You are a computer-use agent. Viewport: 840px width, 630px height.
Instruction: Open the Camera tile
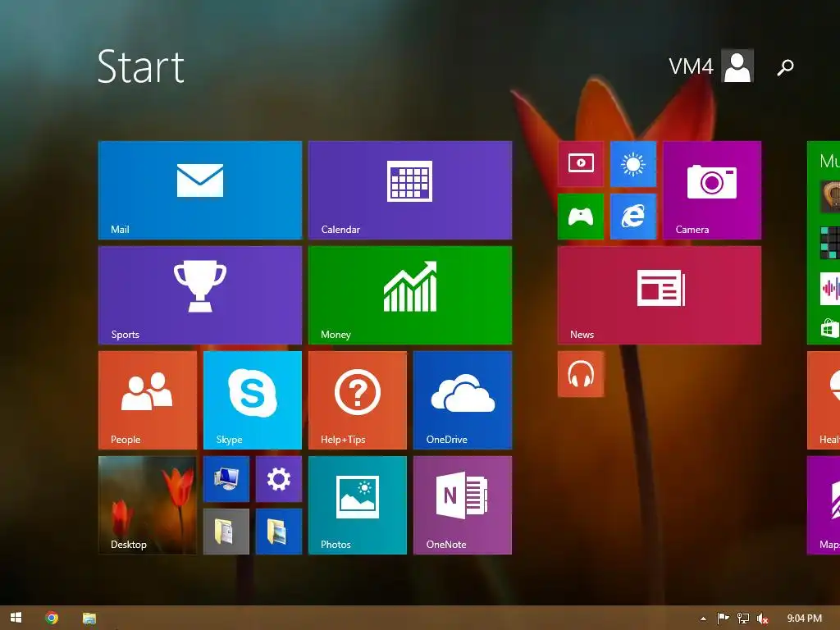click(712, 190)
